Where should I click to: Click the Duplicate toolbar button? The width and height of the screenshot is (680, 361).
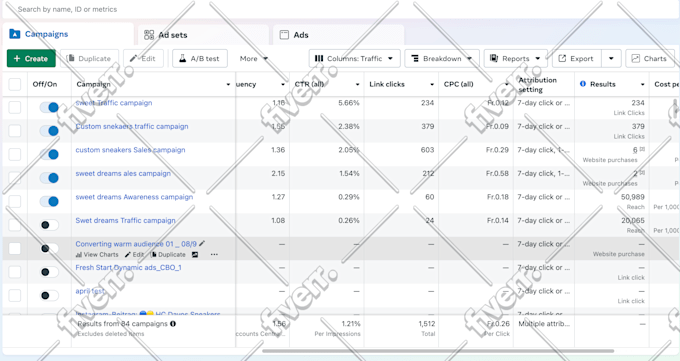pos(89,59)
